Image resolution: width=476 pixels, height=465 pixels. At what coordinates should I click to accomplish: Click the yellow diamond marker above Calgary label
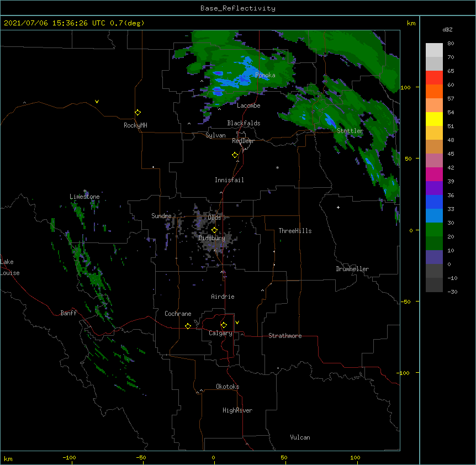pos(224,325)
